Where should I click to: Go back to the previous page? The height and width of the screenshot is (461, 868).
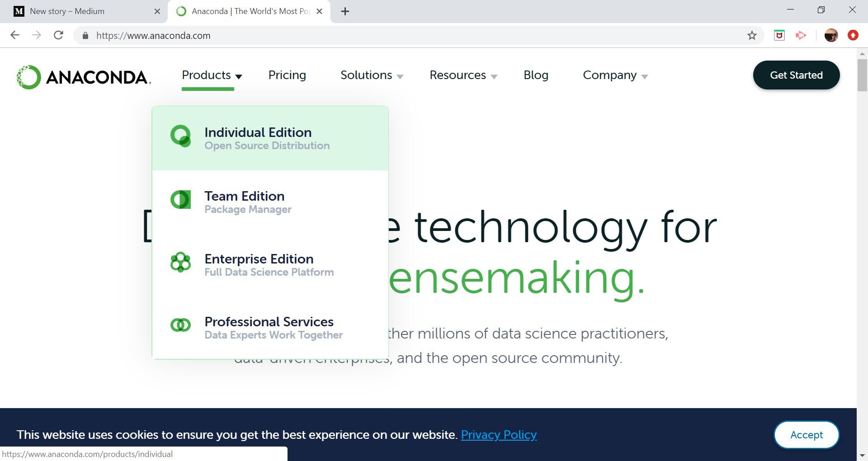15,35
